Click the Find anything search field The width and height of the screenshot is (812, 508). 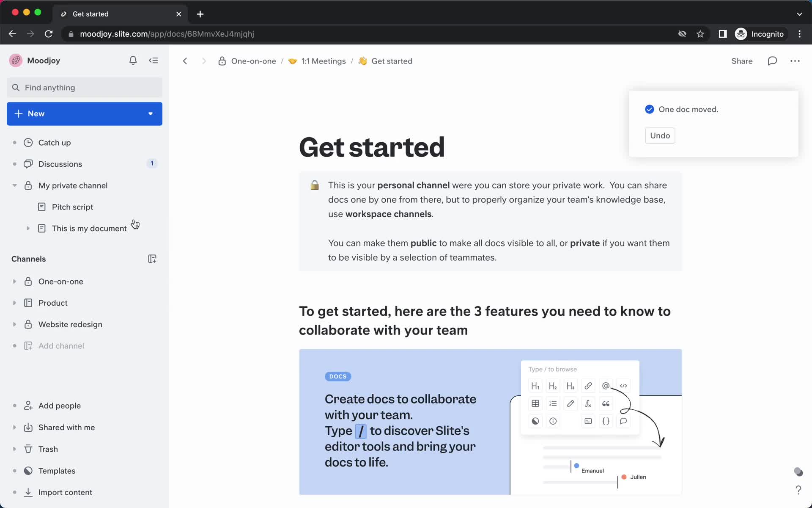[84, 87]
